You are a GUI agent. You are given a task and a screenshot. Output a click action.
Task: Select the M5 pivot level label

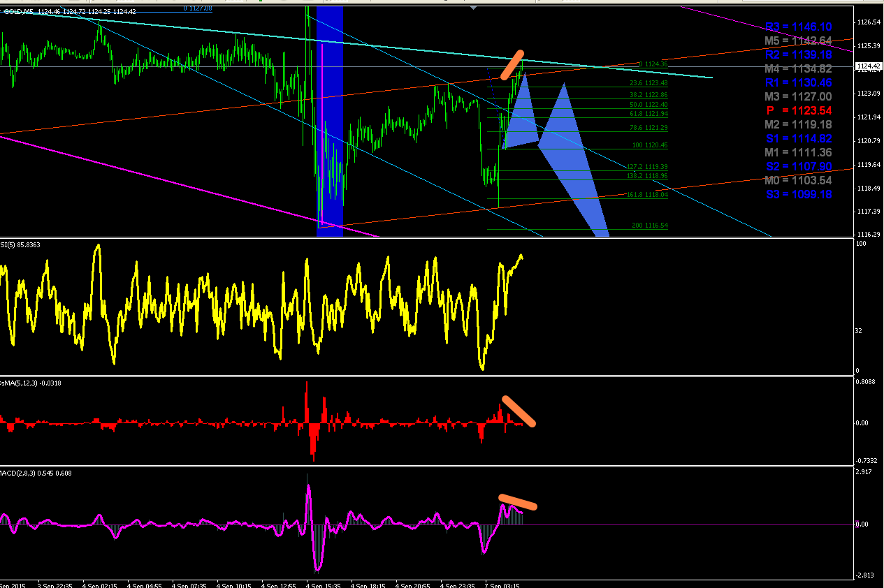(x=798, y=41)
